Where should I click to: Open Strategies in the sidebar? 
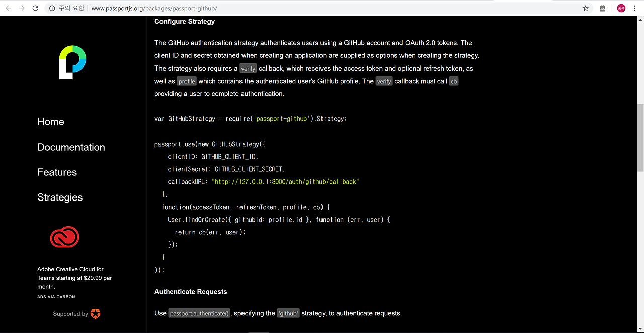60,197
